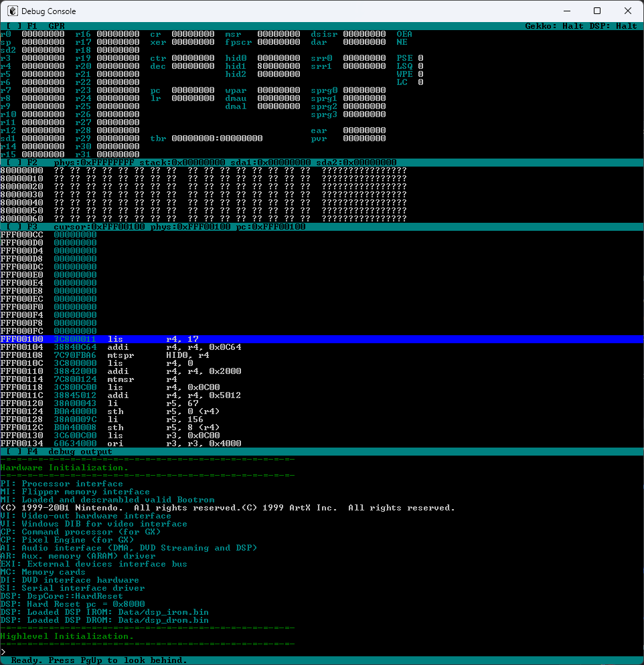Click the ctr register label
Image resolution: width=644 pixels, height=665 pixels.
pos(158,58)
